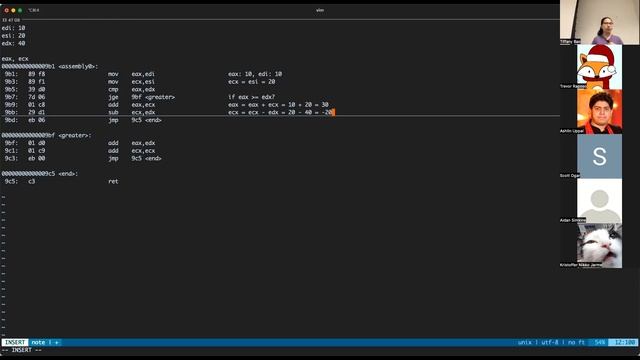This screenshot has width=640, height=360.
Task: Click the 'jmp 9c5 <end>' after sub
Action: 135,120
